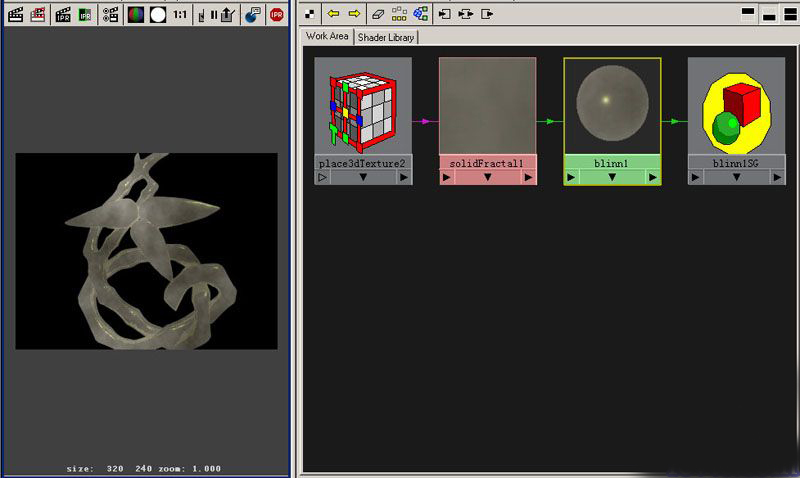Open the input arrow on the blinn1 node
Image resolution: width=800 pixels, height=478 pixels.
[x=571, y=177]
